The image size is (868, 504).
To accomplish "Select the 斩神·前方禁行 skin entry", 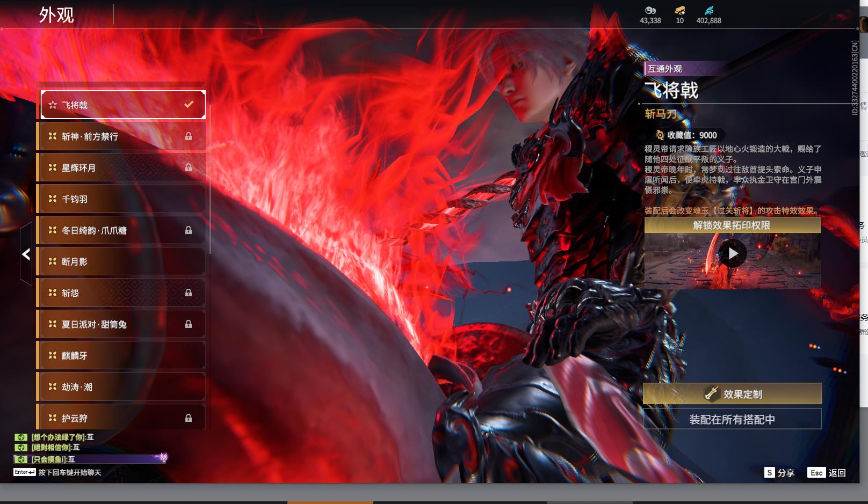I will click(121, 136).
